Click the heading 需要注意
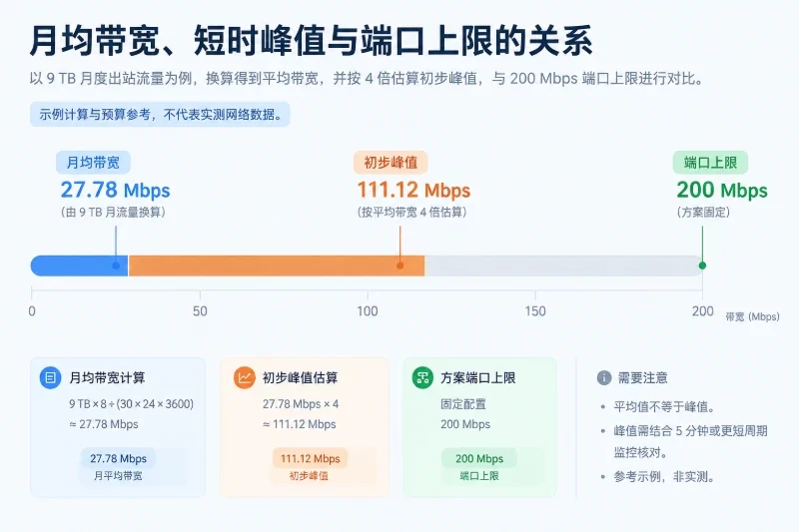This screenshot has height=532, width=799. pos(642,377)
